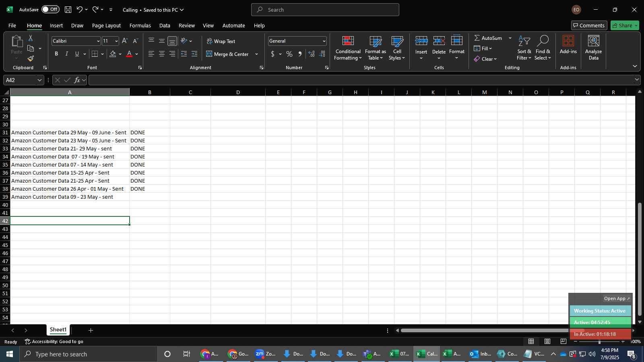Switch to the Insert tab
Image resolution: width=644 pixels, height=362 pixels.
pos(56,25)
